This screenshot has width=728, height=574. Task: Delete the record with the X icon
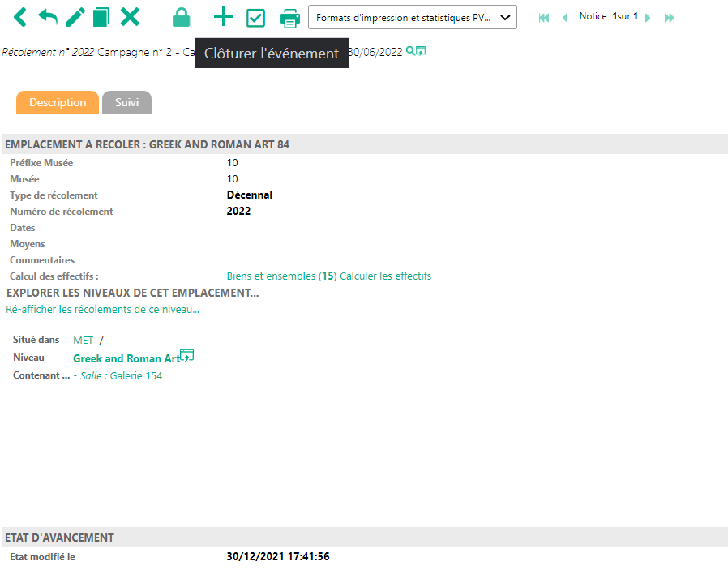(x=130, y=17)
